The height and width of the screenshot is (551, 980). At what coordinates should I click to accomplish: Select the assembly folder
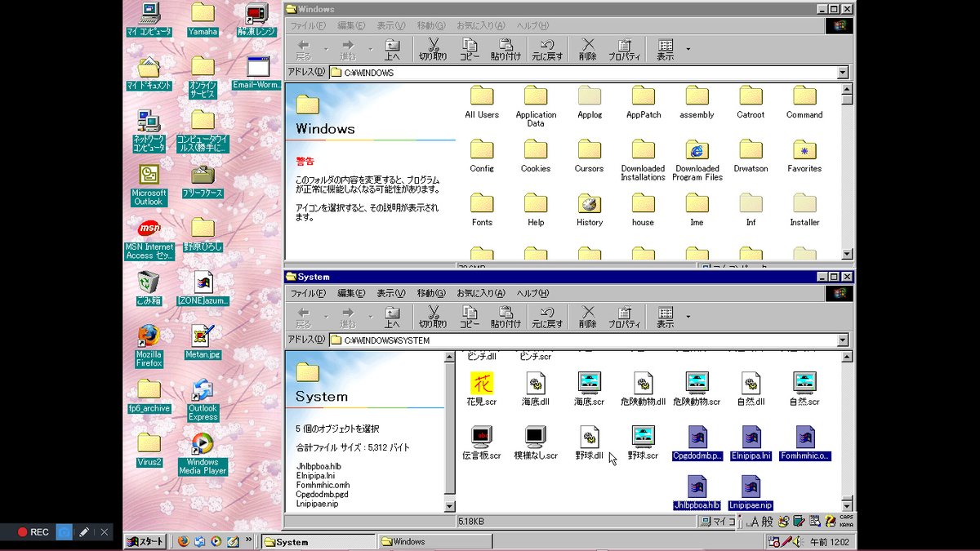point(697,102)
